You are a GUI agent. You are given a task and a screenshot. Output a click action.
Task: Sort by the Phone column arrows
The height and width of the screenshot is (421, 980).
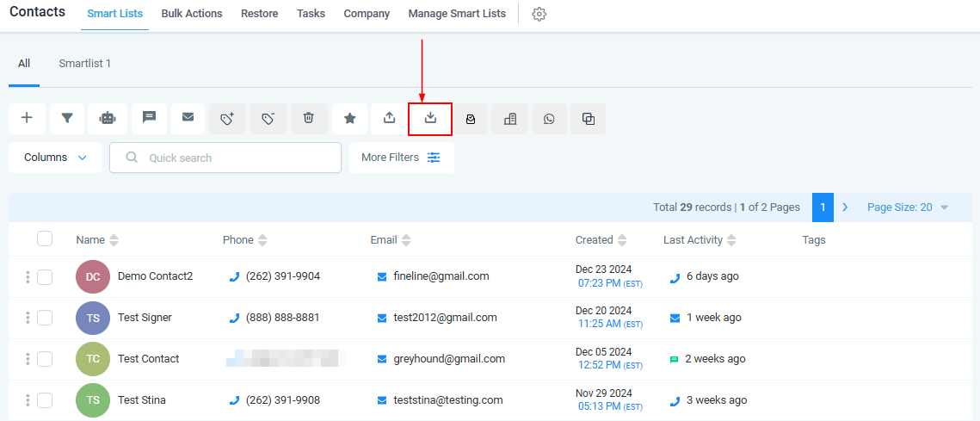[262, 240]
